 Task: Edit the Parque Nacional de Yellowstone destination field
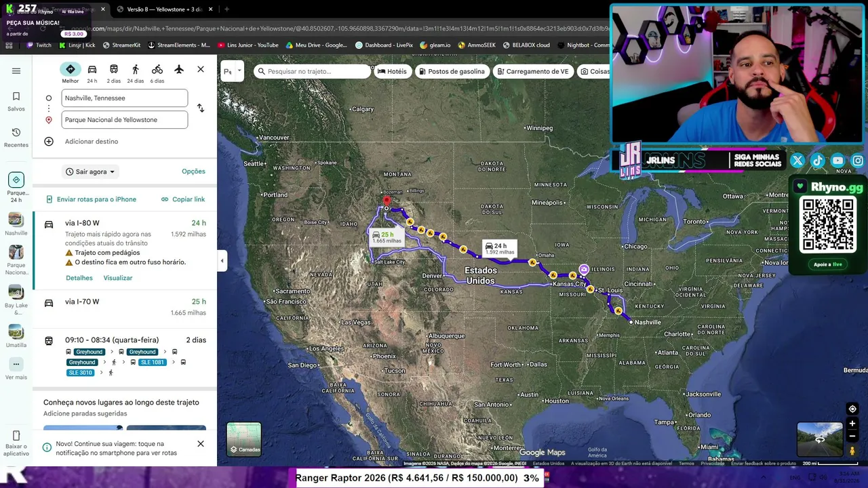pyautogui.click(x=125, y=120)
